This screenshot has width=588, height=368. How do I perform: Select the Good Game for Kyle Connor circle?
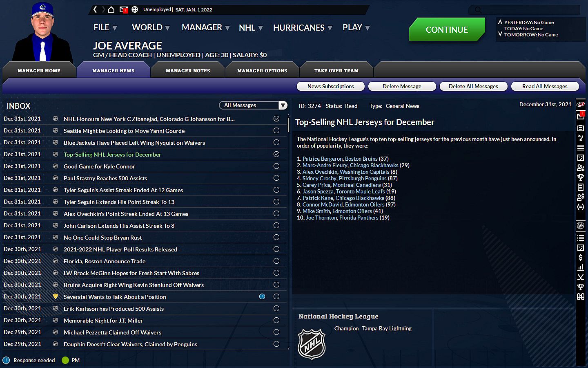[x=276, y=166]
